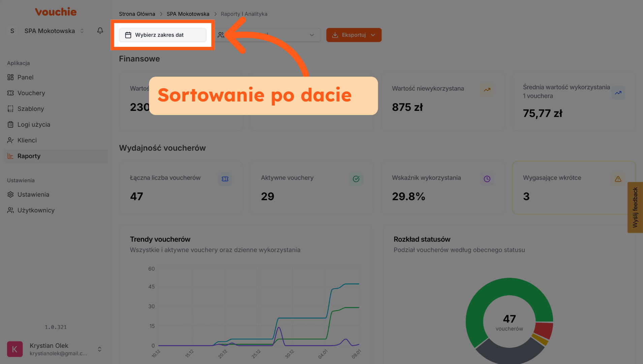Go to Logi użycia page
The height and width of the screenshot is (364, 643).
[x=34, y=124]
